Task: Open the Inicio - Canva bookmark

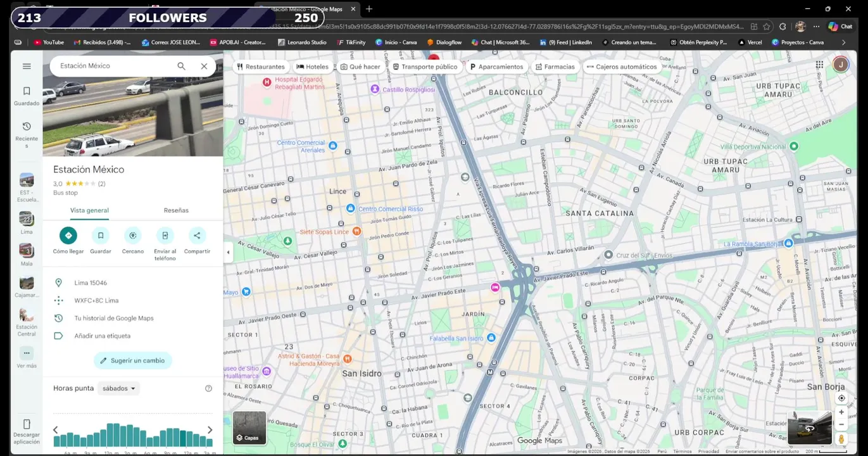Action: [396, 42]
